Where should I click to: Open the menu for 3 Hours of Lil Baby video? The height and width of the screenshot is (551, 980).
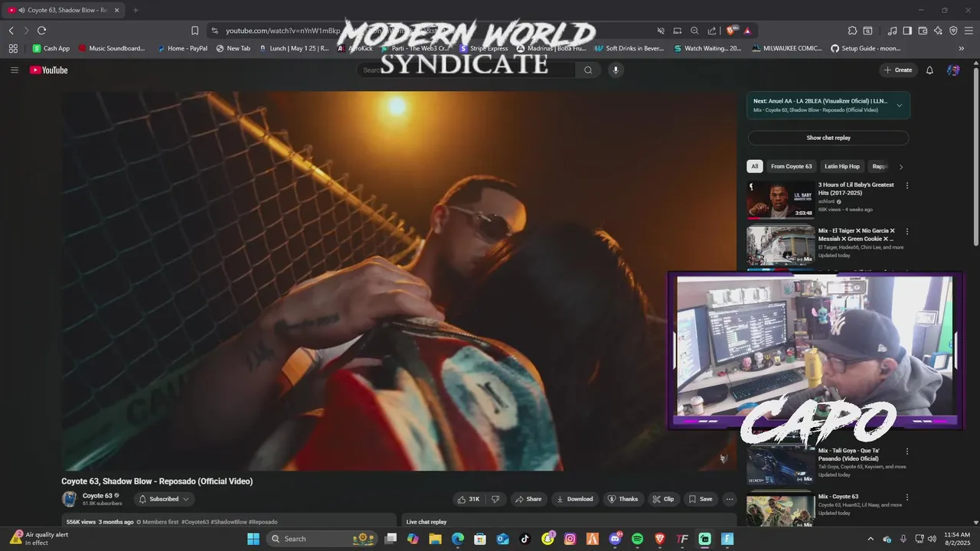pyautogui.click(x=907, y=185)
